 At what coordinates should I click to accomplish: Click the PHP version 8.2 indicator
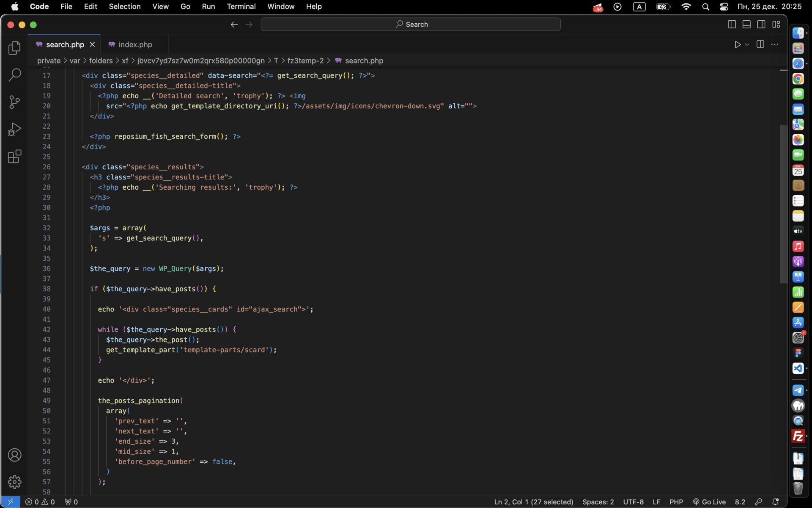click(740, 502)
